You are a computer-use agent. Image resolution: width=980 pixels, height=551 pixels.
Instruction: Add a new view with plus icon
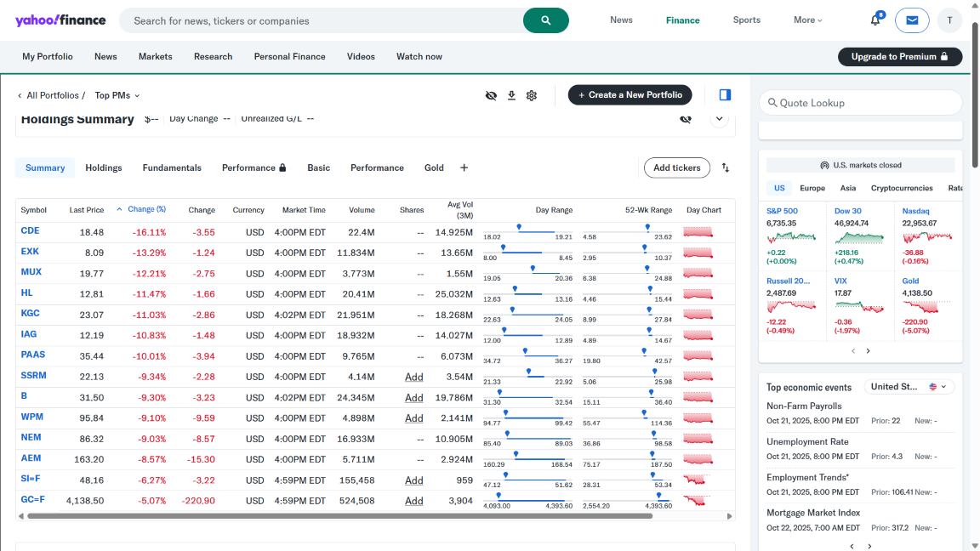coord(464,168)
